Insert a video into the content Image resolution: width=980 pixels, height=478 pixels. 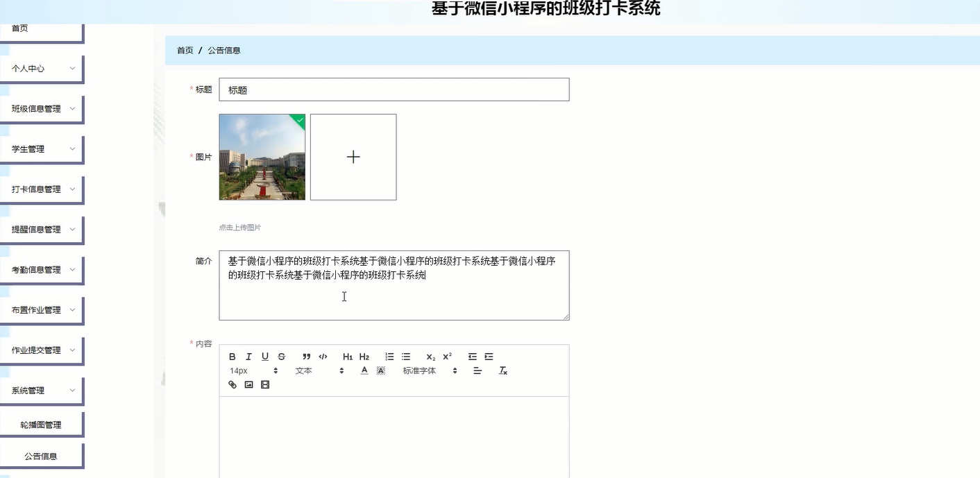click(x=265, y=384)
